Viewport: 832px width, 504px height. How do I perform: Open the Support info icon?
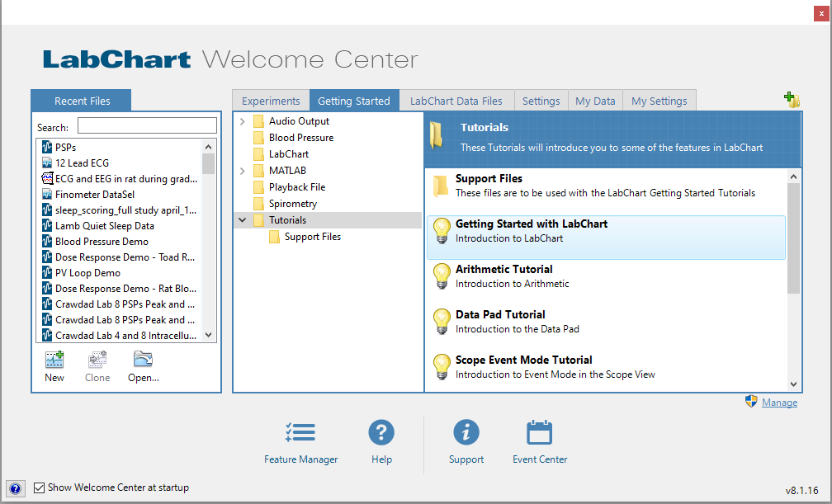tap(466, 433)
